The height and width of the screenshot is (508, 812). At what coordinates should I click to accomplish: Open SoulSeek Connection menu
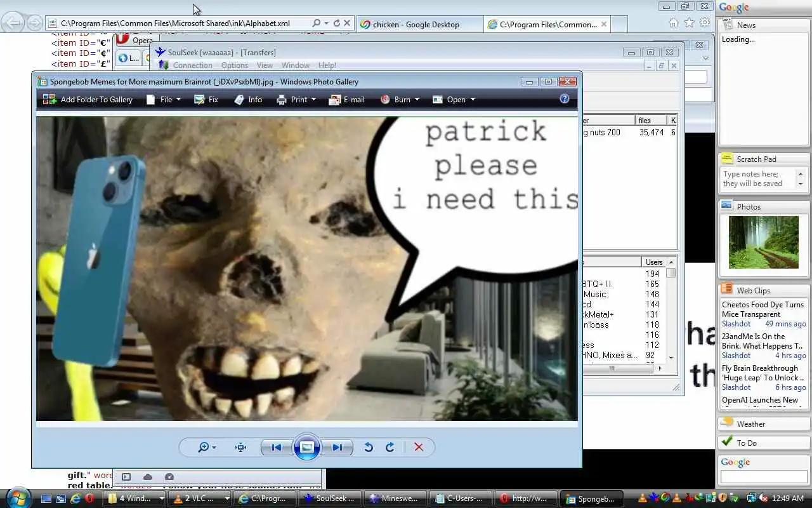[192, 65]
